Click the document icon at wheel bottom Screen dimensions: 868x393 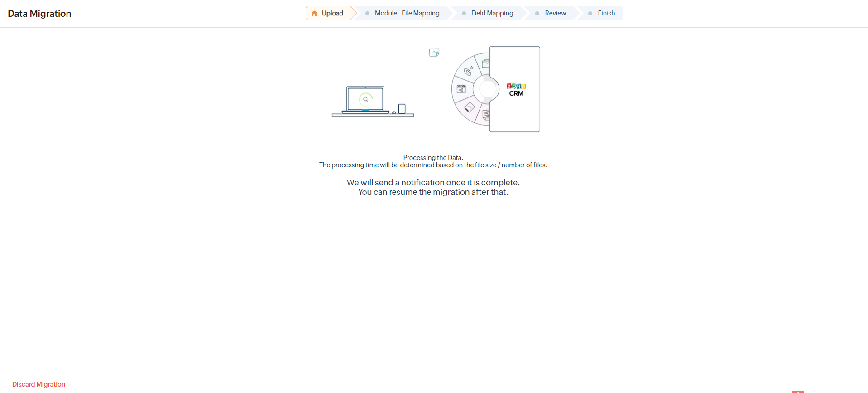(x=486, y=115)
